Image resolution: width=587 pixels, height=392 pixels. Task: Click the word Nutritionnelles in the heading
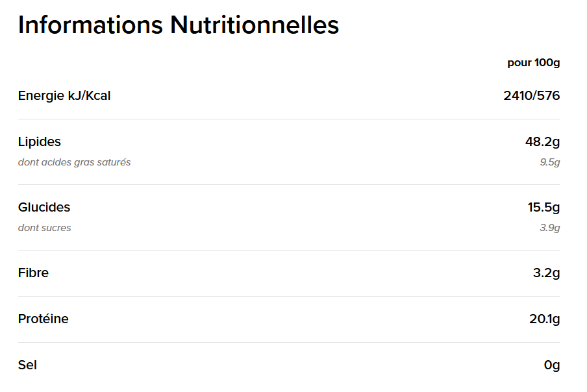255,25
